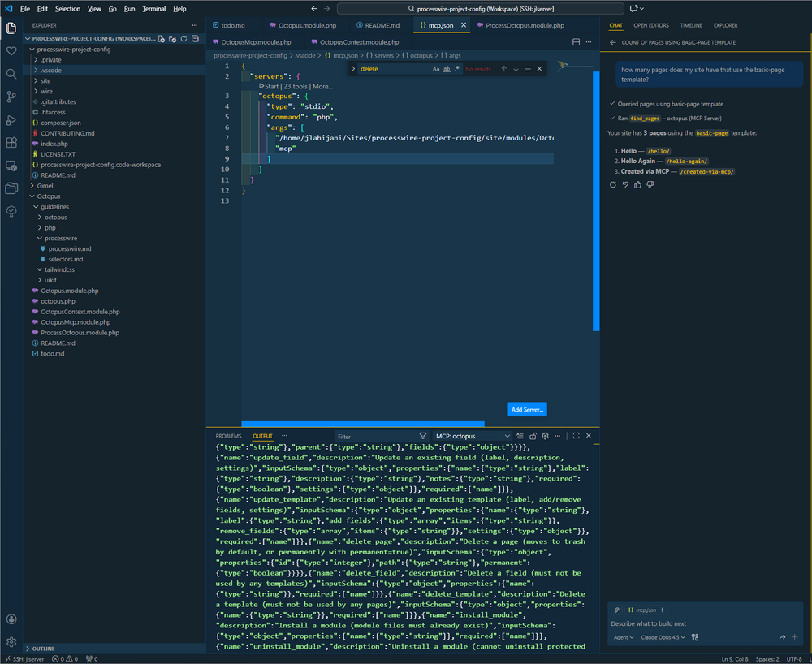Screen dimensions: 812x664
Task: Open the Terminal menu
Action: pyautogui.click(x=153, y=9)
